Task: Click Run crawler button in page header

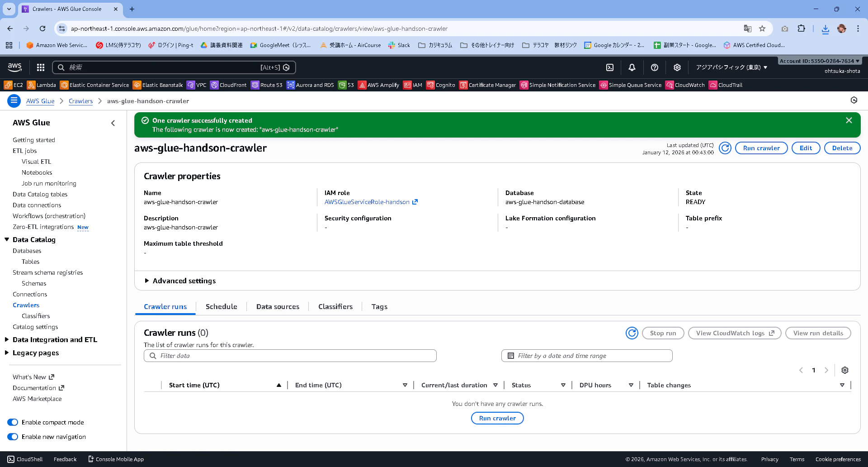Action: coord(761,148)
